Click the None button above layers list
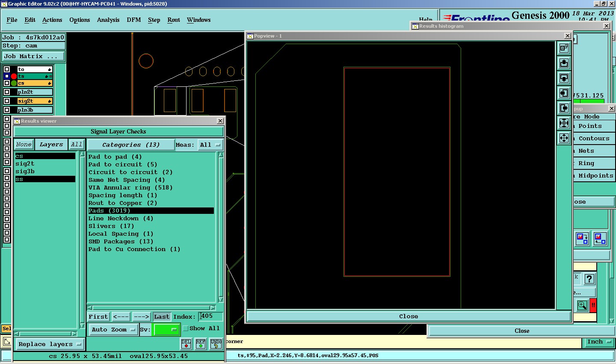 pos(24,145)
